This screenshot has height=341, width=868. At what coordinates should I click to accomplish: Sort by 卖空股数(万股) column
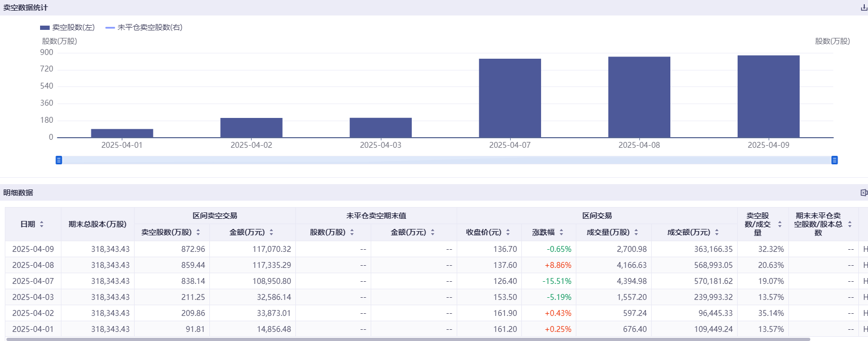198,232
